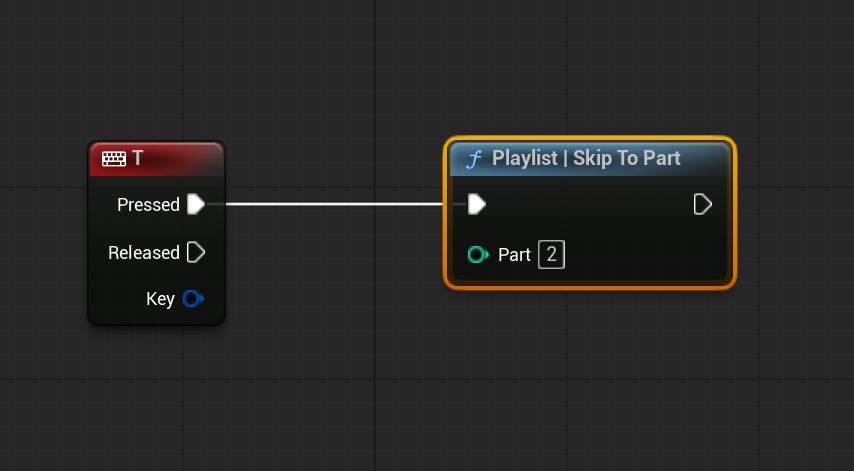Click the Part label text

click(514, 255)
